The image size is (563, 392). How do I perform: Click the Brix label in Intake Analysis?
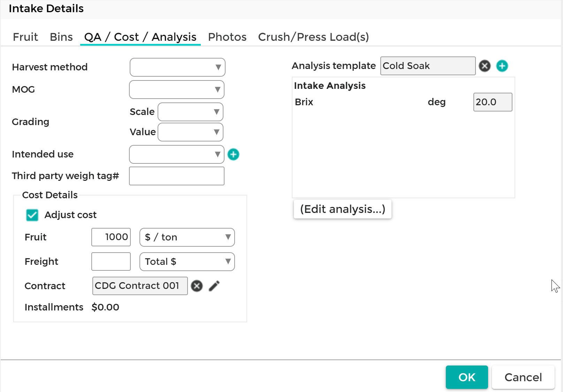[304, 102]
